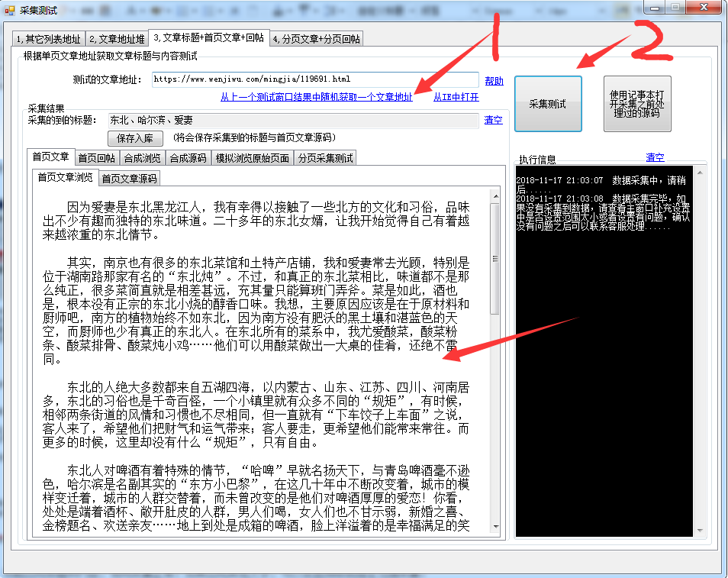Click log entry 2018-11-17 21:03:07 数据采集中
Image resolution: width=728 pixels, height=578 pixels.
601,185
